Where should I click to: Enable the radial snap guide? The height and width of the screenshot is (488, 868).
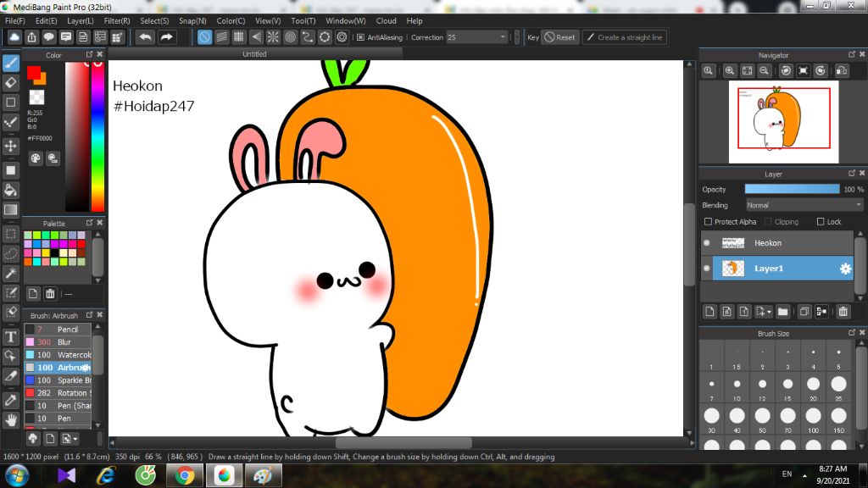click(x=273, y=37)
